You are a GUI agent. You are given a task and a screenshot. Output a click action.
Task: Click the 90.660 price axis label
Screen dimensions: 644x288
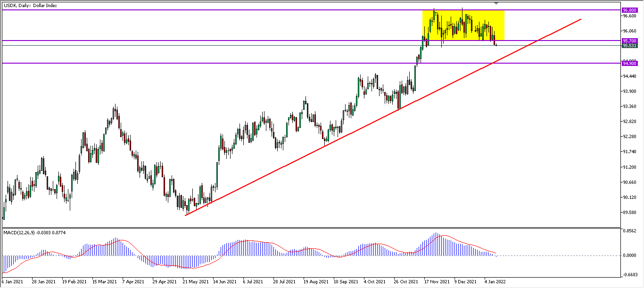point(631,182)
